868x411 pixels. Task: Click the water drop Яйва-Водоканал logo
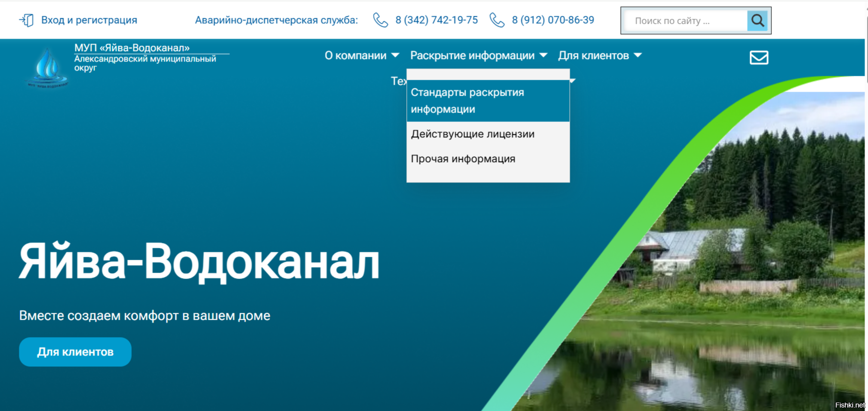(47, 67)
